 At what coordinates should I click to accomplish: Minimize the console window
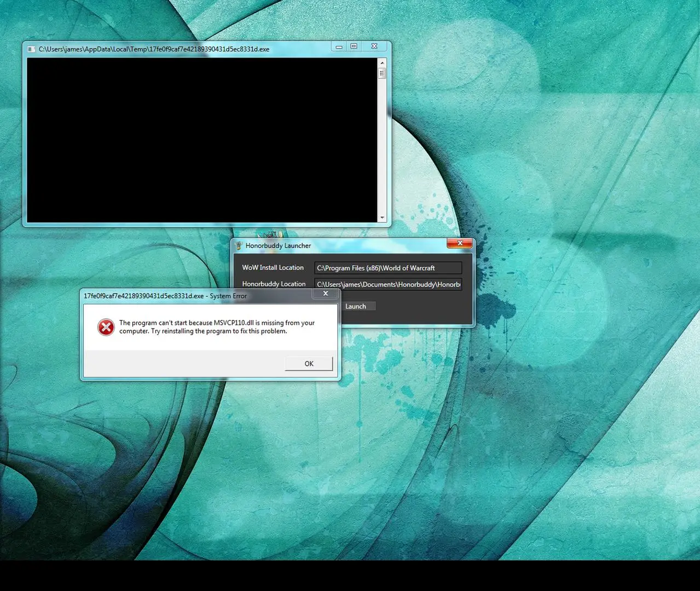click(x=339, y=47)
